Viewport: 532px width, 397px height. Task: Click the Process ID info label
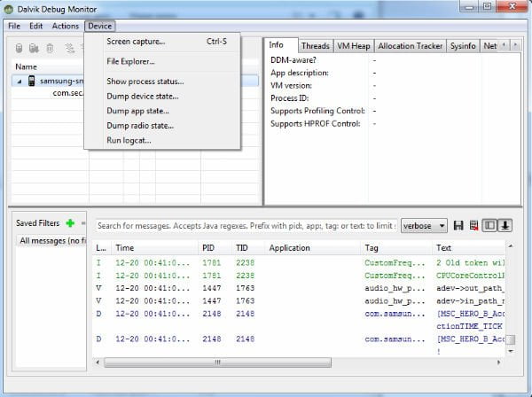(x=290, y=98)
